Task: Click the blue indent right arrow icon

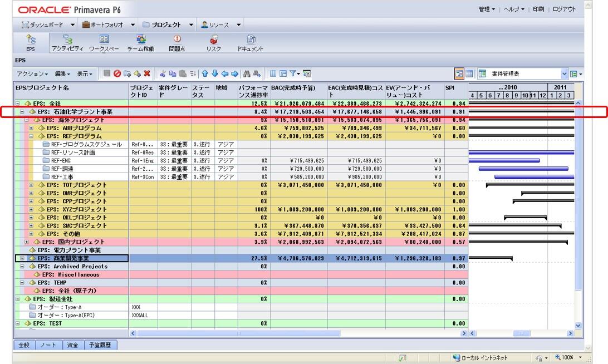Action: click(x=234, y=73)
